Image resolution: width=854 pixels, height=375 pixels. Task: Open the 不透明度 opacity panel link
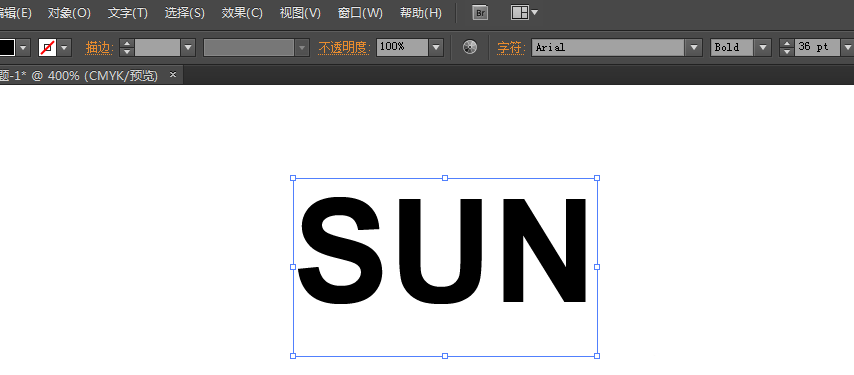point(344,48)
